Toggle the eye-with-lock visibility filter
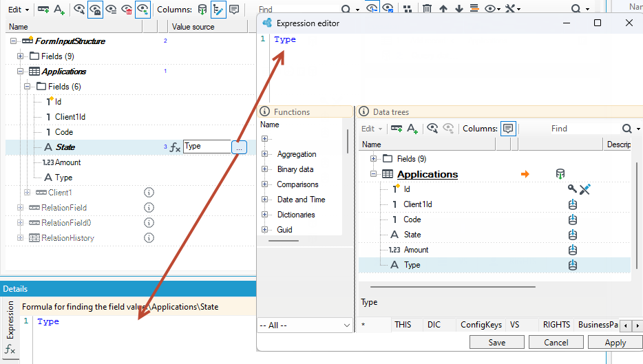The width and height of the screenshot is (643, 364). coord(95,10)
